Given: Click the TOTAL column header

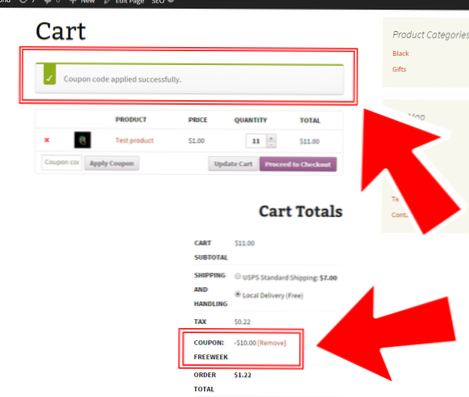Looking at the screenshot, I should 310,120.
